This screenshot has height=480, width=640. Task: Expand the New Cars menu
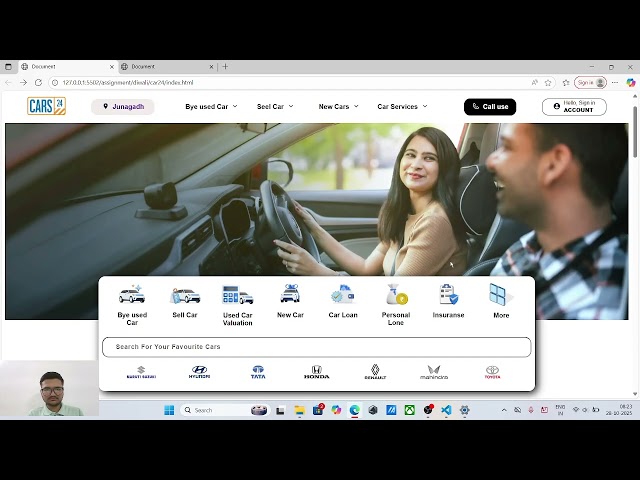point(338,107)
